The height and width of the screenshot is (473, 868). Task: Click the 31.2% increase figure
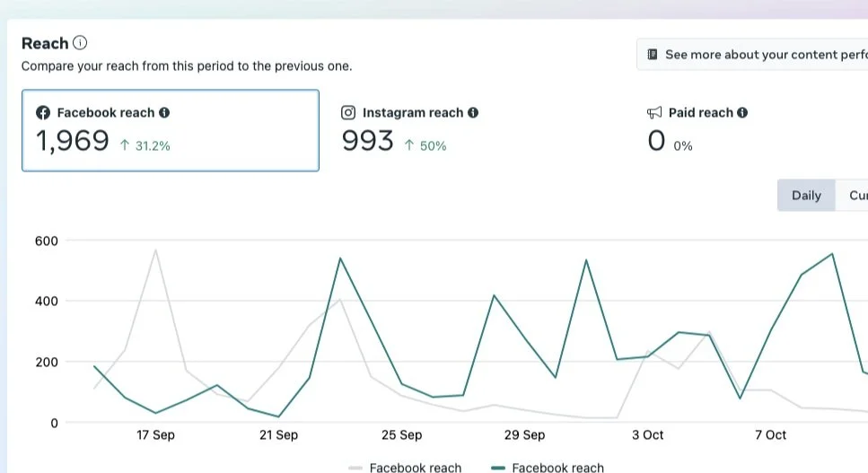(153, 145)
